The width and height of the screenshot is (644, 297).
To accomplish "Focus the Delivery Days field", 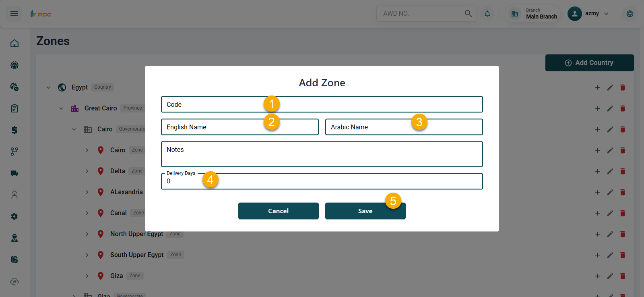I will pyautogui.click(x=322, y=181).
